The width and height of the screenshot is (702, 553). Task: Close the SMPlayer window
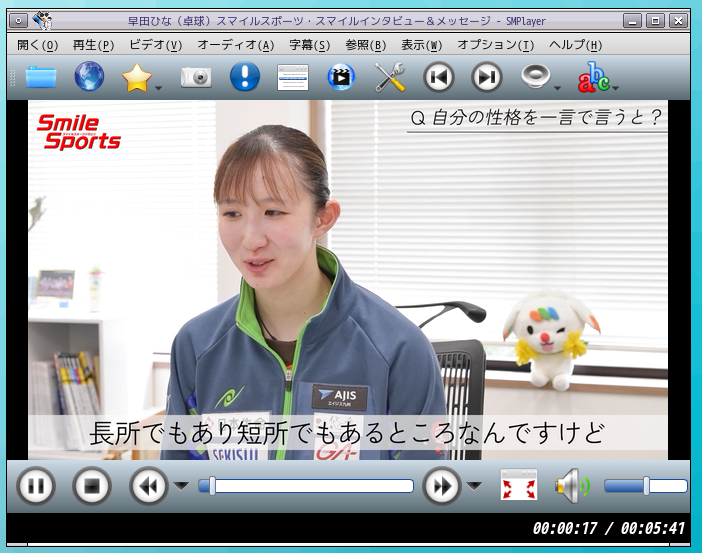point(678,21)
